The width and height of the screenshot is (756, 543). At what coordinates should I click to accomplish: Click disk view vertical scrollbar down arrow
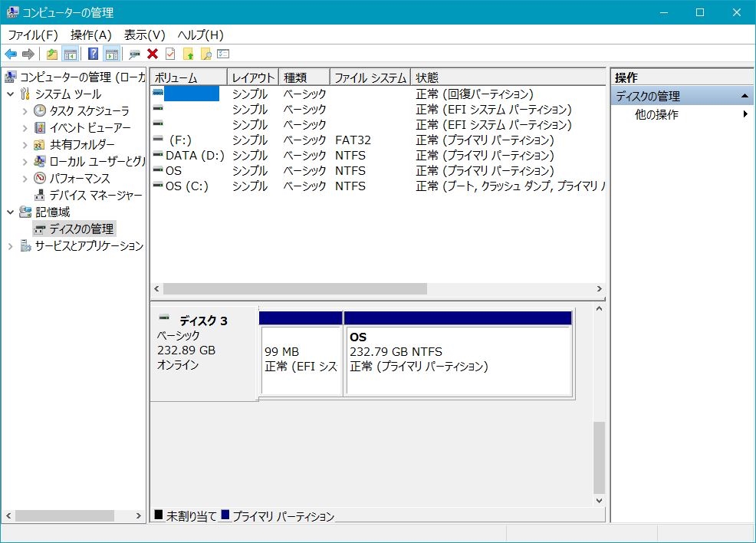pos(599,501)
